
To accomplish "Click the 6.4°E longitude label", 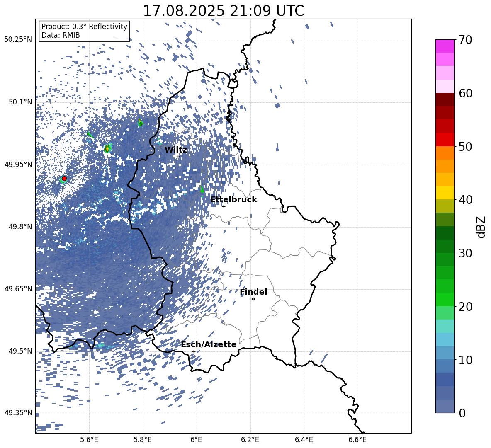I will click(x=304, y=440).
